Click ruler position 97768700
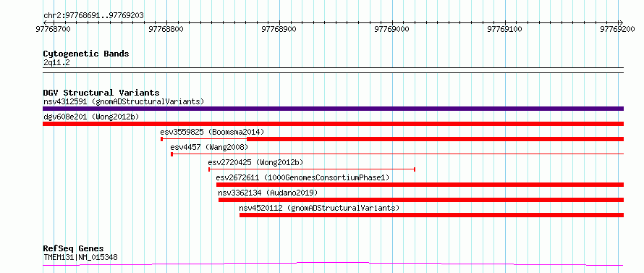The height and width of the screenshot is (273, 644). [x=54, y=29]
